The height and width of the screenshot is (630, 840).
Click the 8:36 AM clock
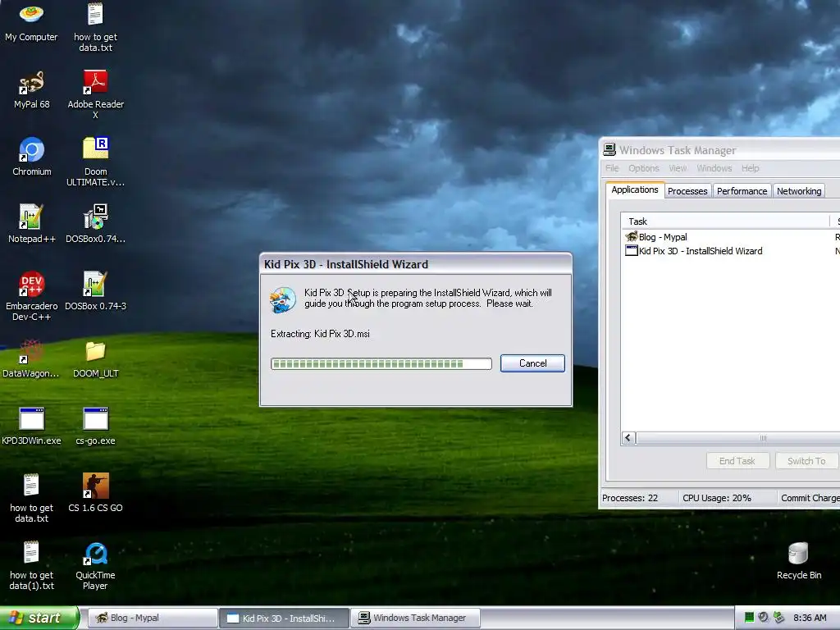click(810, 618)
